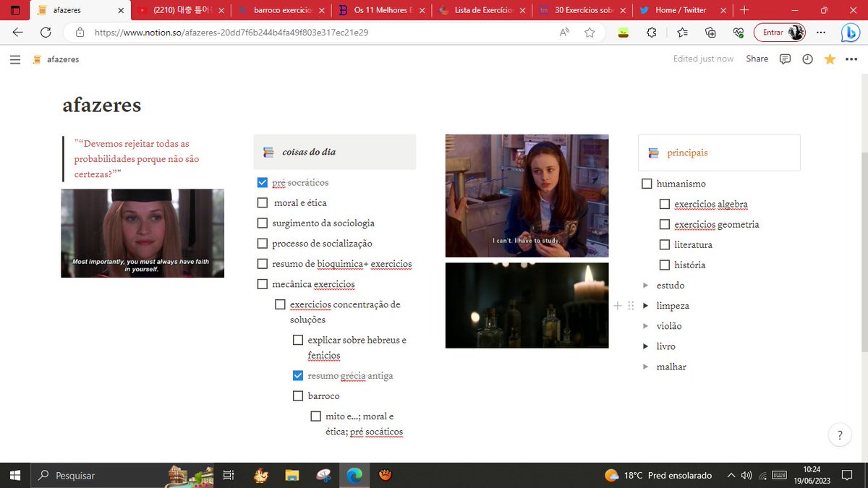
Task: Open the Notion sidebar hamburger menu
Action: [15, 59]
